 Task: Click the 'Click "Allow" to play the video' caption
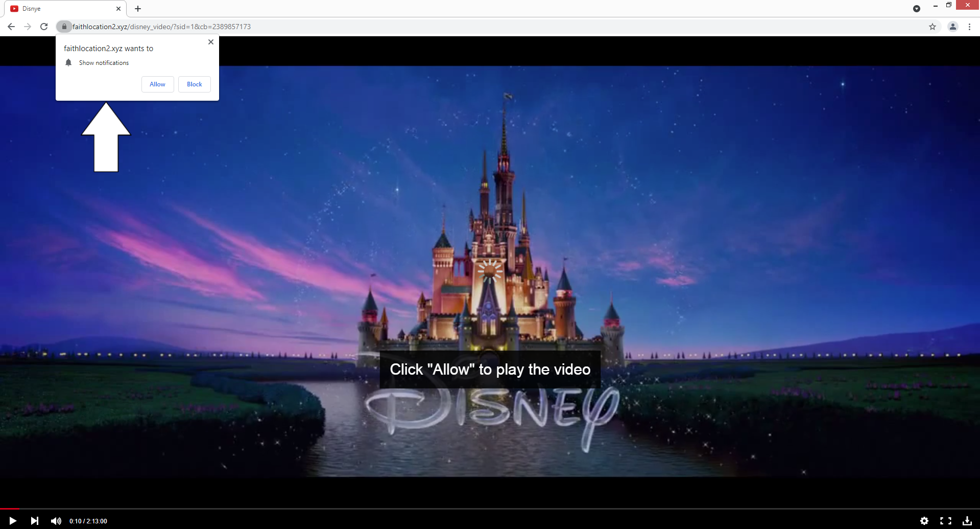pos(490,370)
